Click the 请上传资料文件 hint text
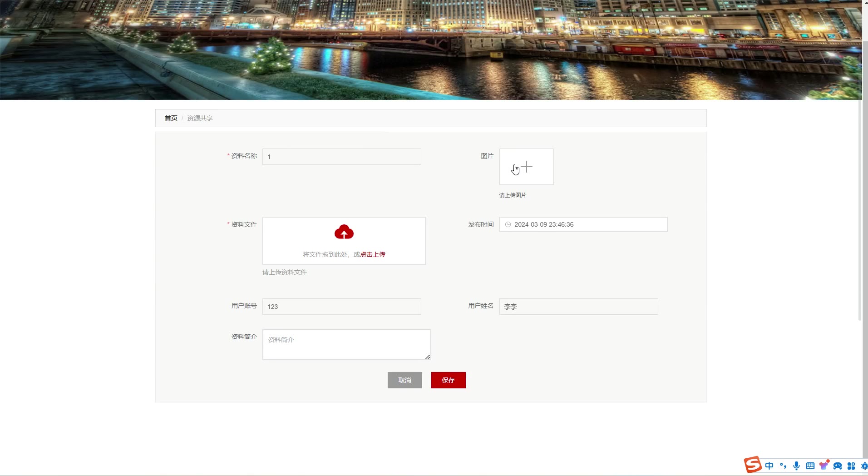This screenshot has height=476, width=868. tap(285, 272)
